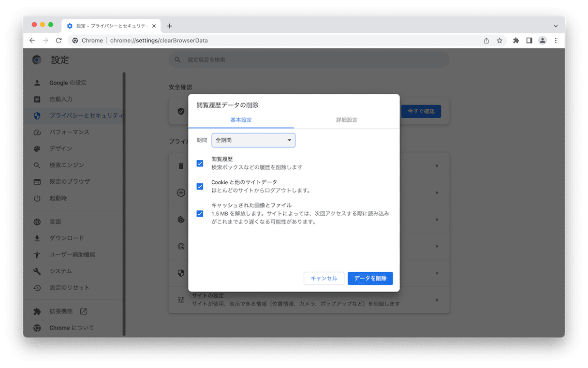Click the パフォーマンス gauge icon
The width and height of the screenshot is (588, 368).
tap(37, 132)
